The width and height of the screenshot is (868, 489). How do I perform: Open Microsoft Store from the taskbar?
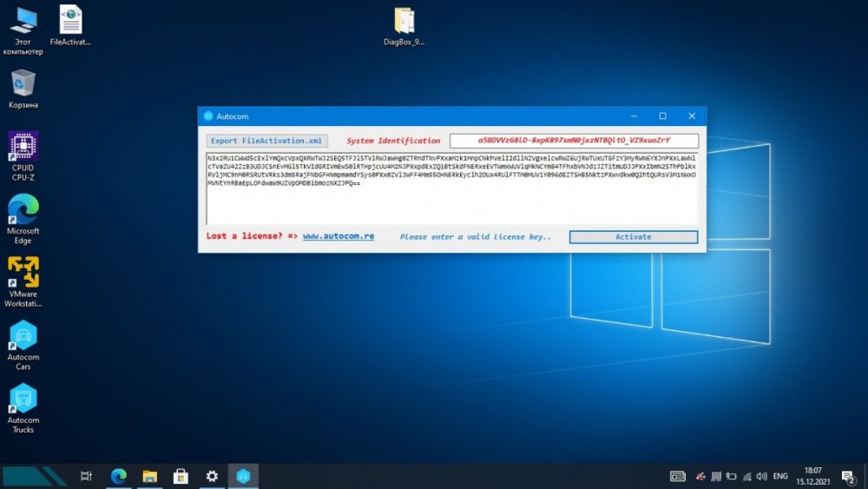(x=181, y=476)
